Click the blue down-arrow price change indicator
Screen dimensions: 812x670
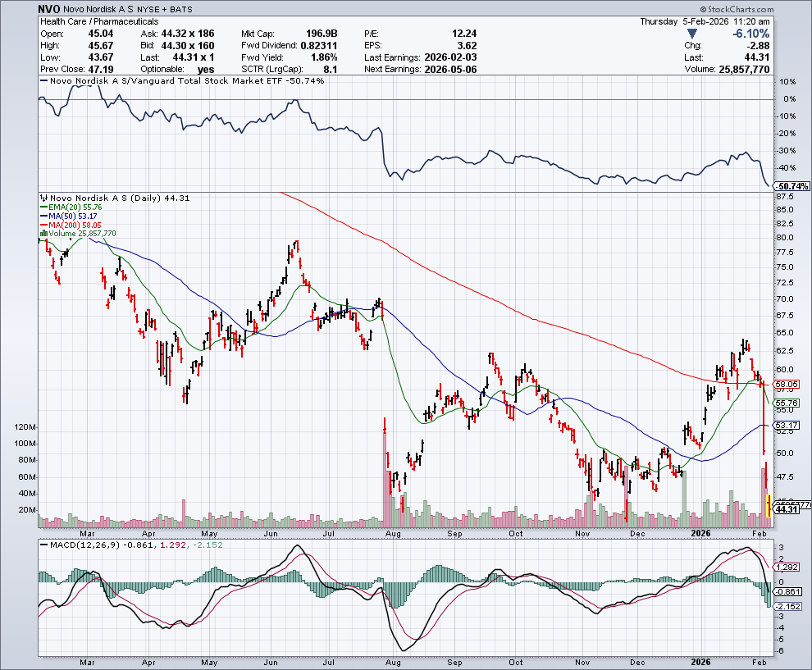pos(693,34)
